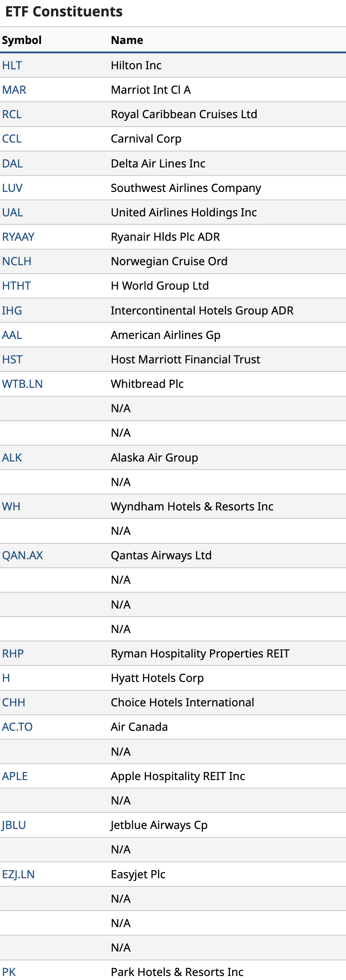This screenshot has width=346, height=980.
Task: Click the Symbol column header
Action: pos(22,40)
